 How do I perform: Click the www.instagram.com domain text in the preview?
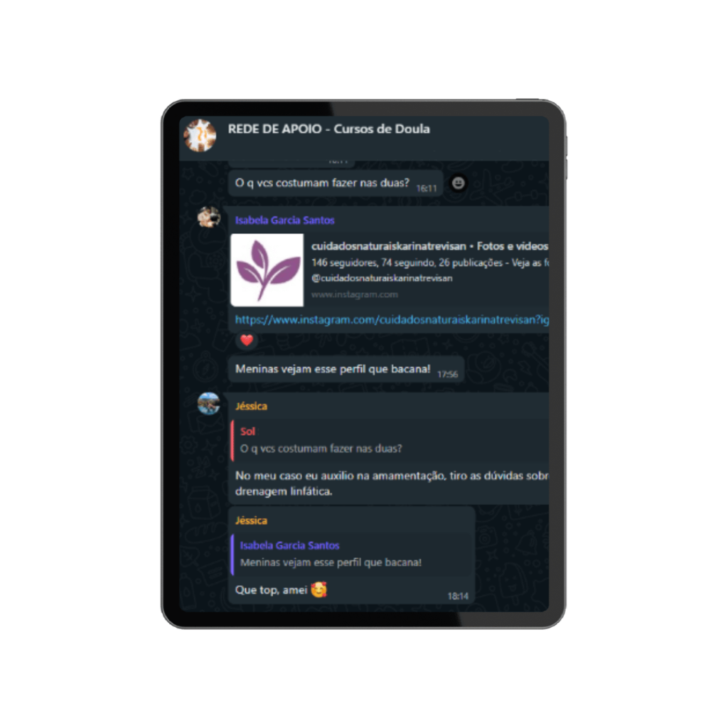(354, 294)
